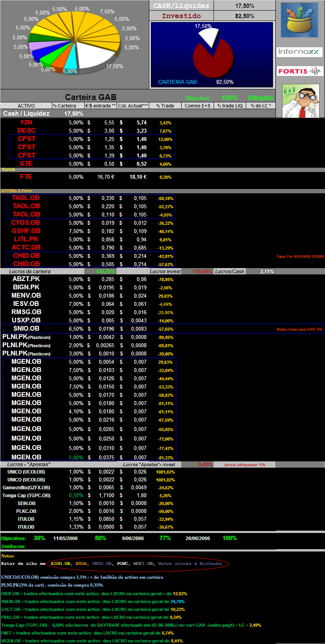Viewport: 325px width, 644px height.
Task: Click the USXP.OB ticker
Action: [26, 320]
